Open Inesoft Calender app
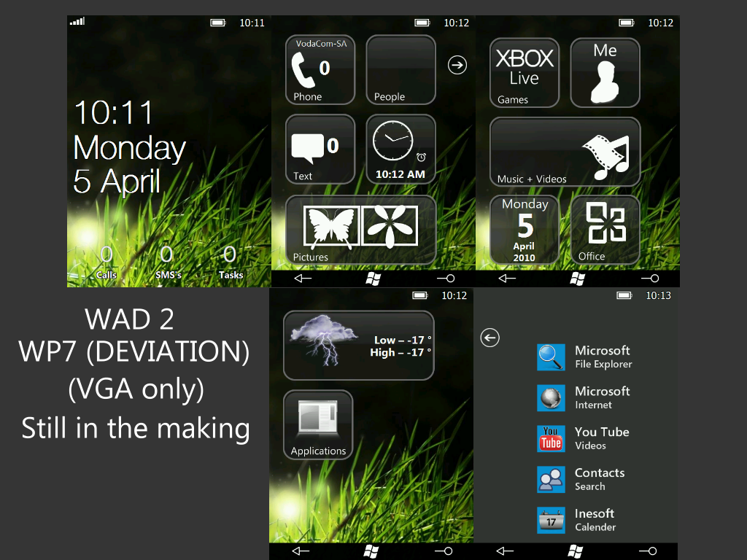The image size is (747, 560). tap(576, 520)
